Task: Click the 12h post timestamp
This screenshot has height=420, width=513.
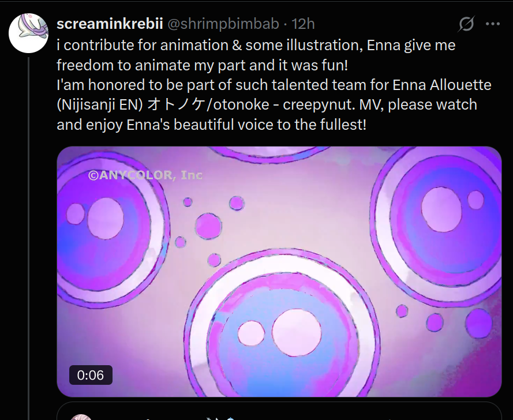Action: pyautogui.click(x=304, y=24)
